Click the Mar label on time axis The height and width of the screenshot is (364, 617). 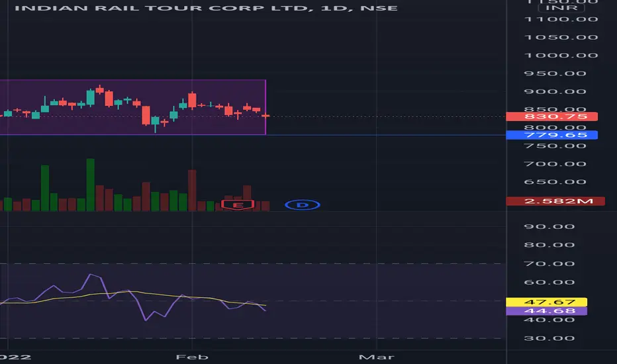pyautogui.click(x=376, y=357)
